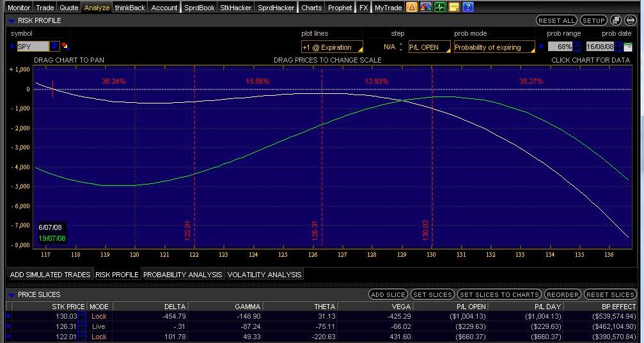Click the ADD SLICE button
The height and width of the screenshot is (343, 644).
click(x=388, y=294)
